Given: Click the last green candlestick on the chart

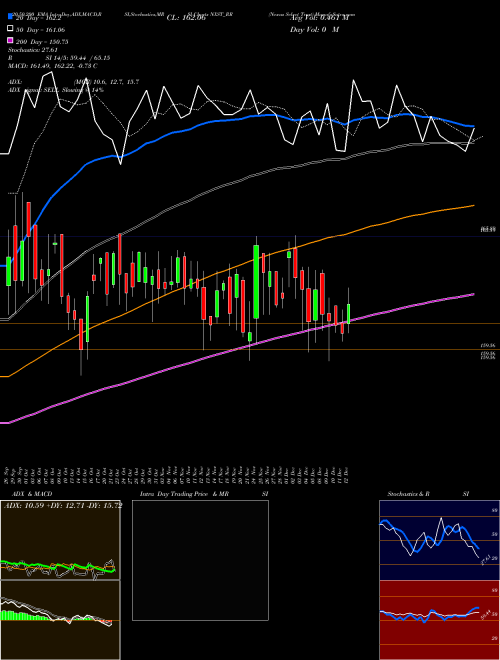Looking at the screenshot, I should click(348, 314).
